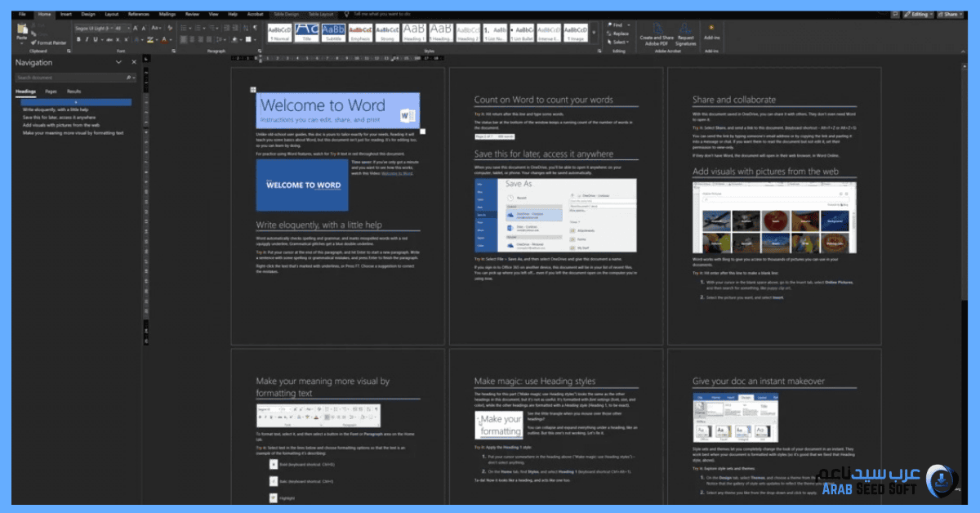Viewport: 980px width, 513px height.
Task: Apply Italic formatting in the Font group
Action: (87, 39)
